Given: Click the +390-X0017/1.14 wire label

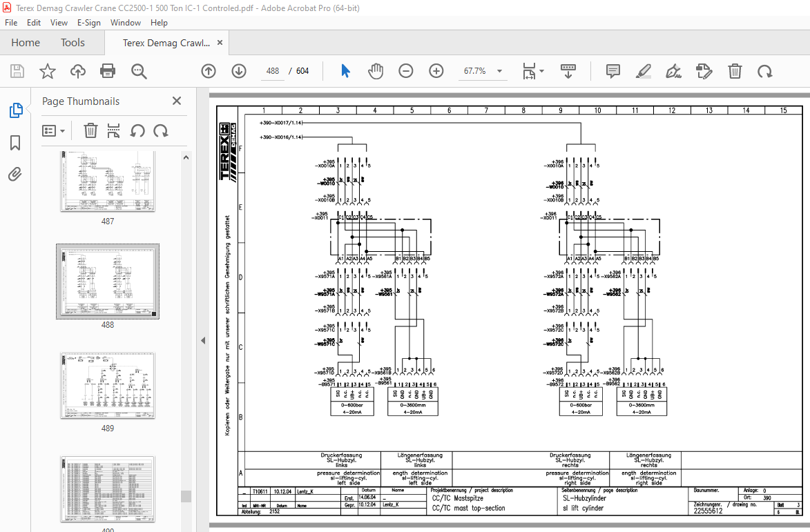Looking at the screenshot, I should pos(280,123).
